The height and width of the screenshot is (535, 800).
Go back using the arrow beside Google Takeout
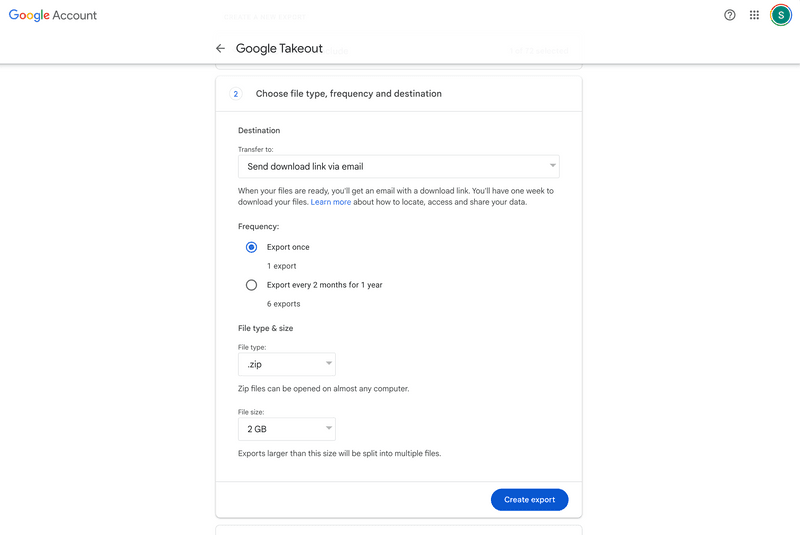(220, 48)
